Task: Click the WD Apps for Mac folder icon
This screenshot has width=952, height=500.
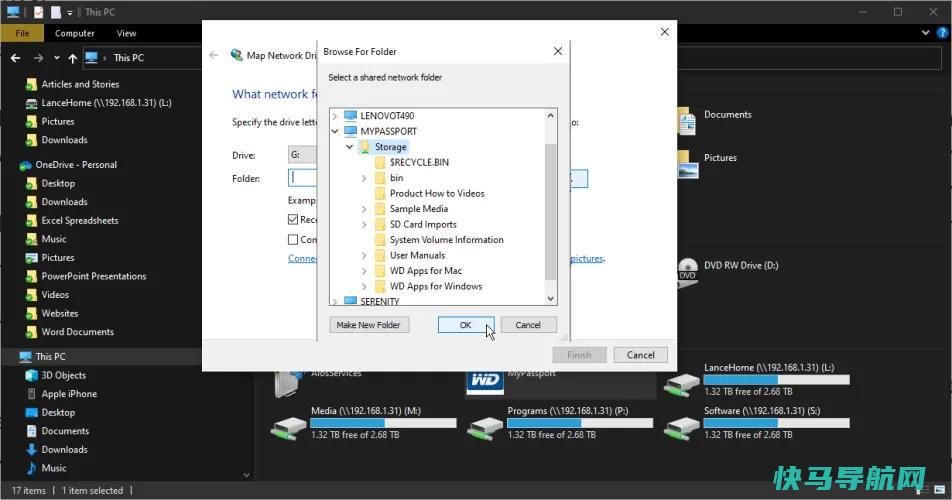Action: coord(380,271)
